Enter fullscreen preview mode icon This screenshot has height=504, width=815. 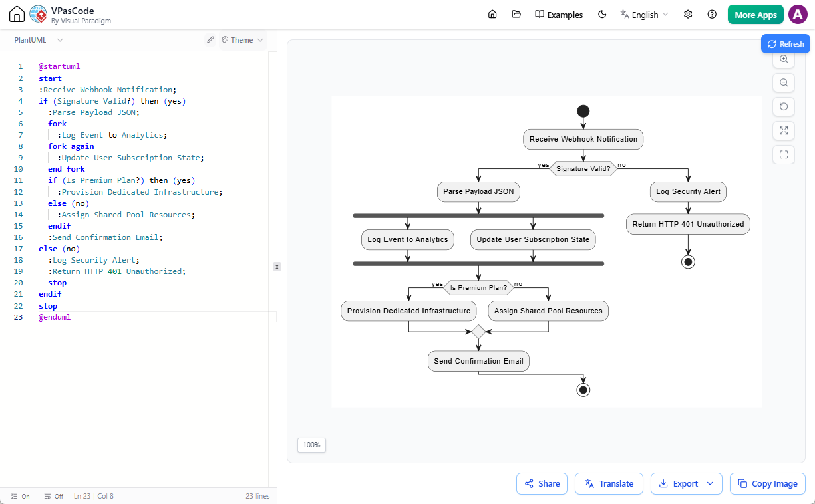[784, 155]
